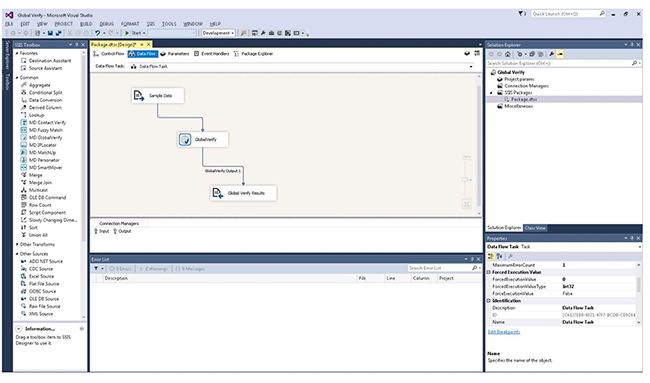Open the DEBUG menu
This screenshot has width=650, height=383.
click(107, 24)
